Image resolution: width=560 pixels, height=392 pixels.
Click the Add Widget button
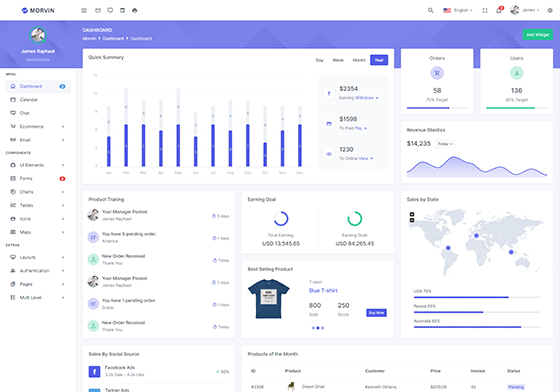538,35
